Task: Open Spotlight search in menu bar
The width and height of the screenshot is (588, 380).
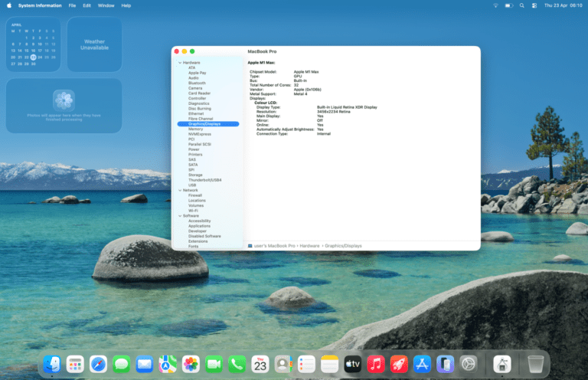Action: 522,5
